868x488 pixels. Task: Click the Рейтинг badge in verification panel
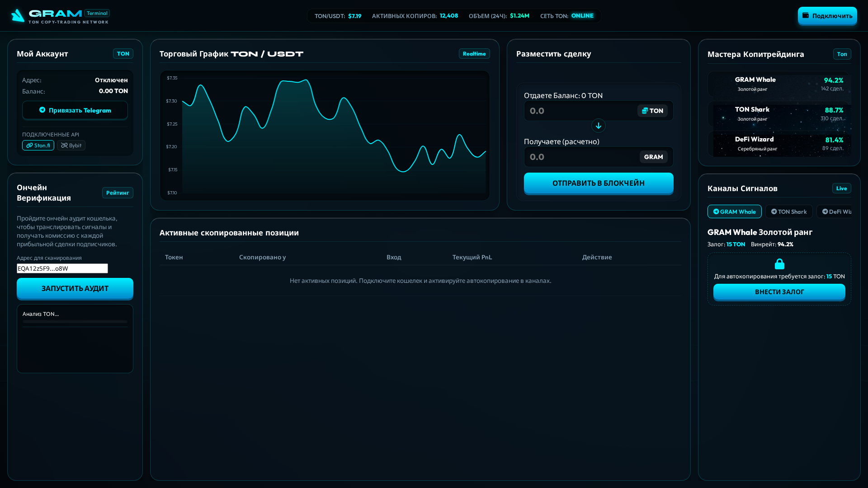[118, 193]
